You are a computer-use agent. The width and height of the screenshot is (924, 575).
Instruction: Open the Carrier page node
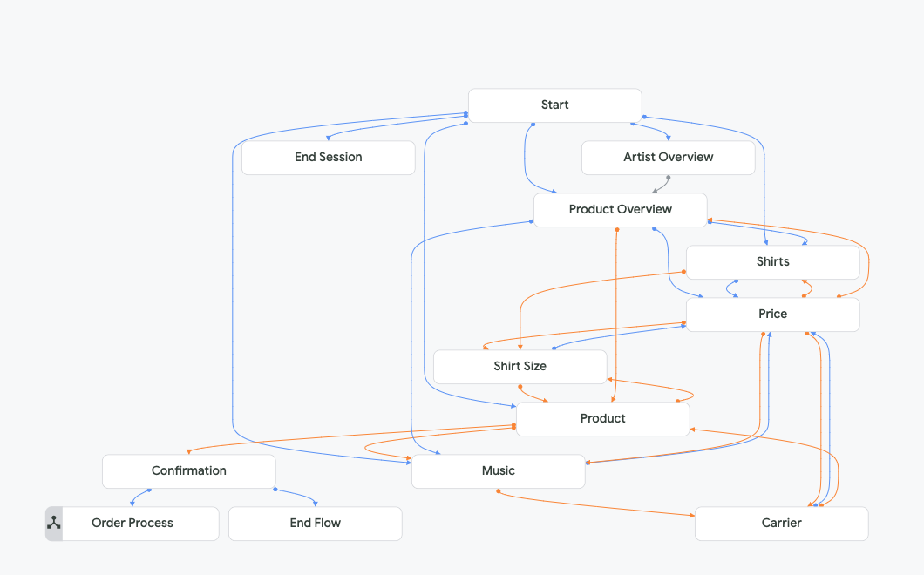[781, 524]
